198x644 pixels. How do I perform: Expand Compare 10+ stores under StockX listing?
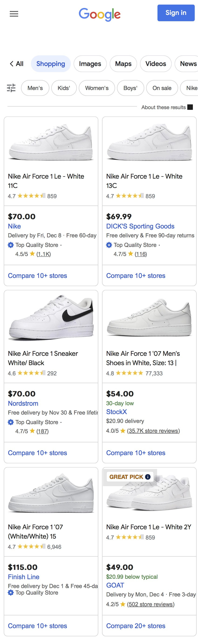click(136, 453)
